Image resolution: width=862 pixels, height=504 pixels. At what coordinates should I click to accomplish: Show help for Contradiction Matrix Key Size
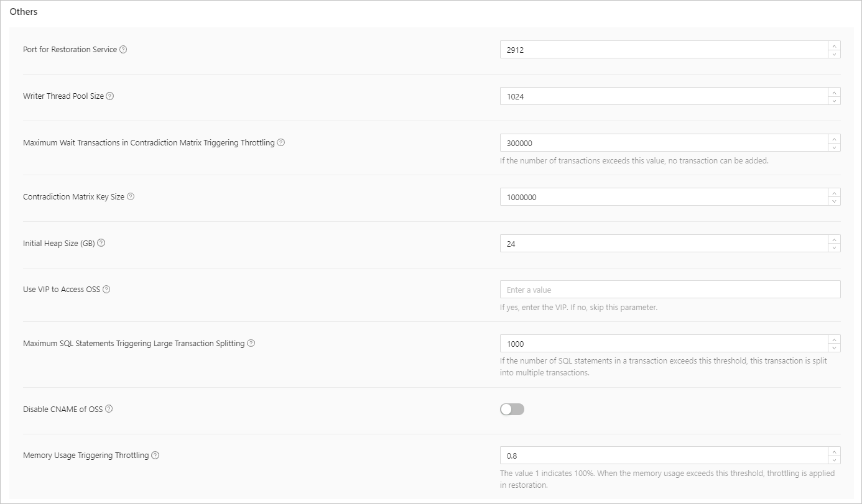pos(131,196)
